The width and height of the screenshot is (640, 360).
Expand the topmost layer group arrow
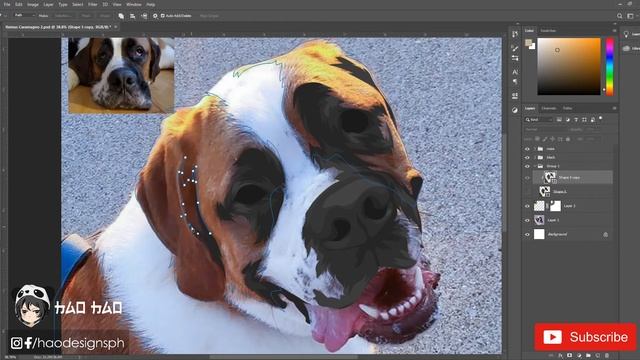[x=535, y=149]
